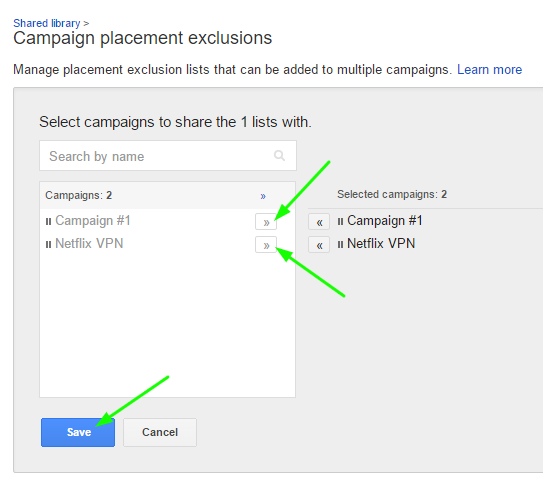Select Campaign #1 in the available campaigns list
This screenshot has width=543, height=483.
point(93,221)
